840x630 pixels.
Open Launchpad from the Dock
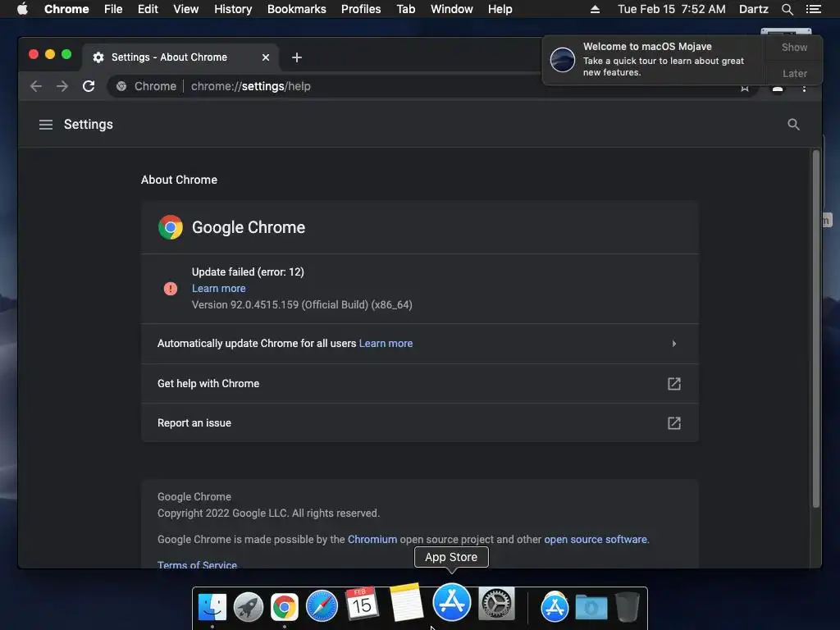coord(248,607)
